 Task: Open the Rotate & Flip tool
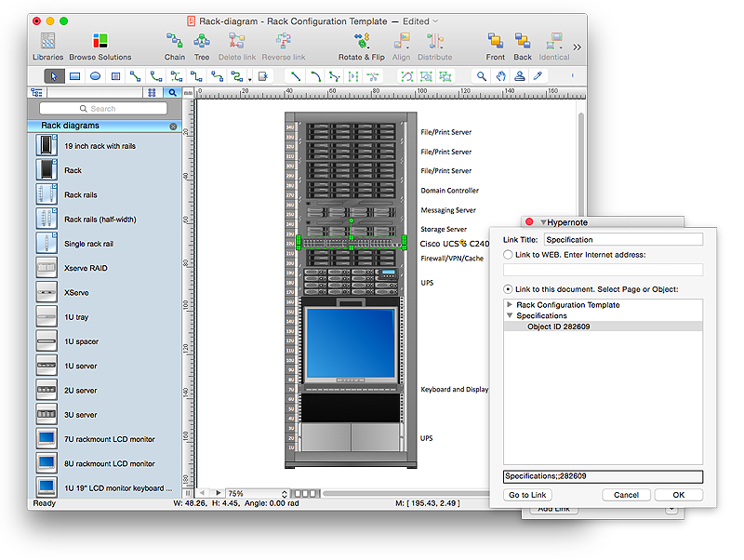[361, 44]
